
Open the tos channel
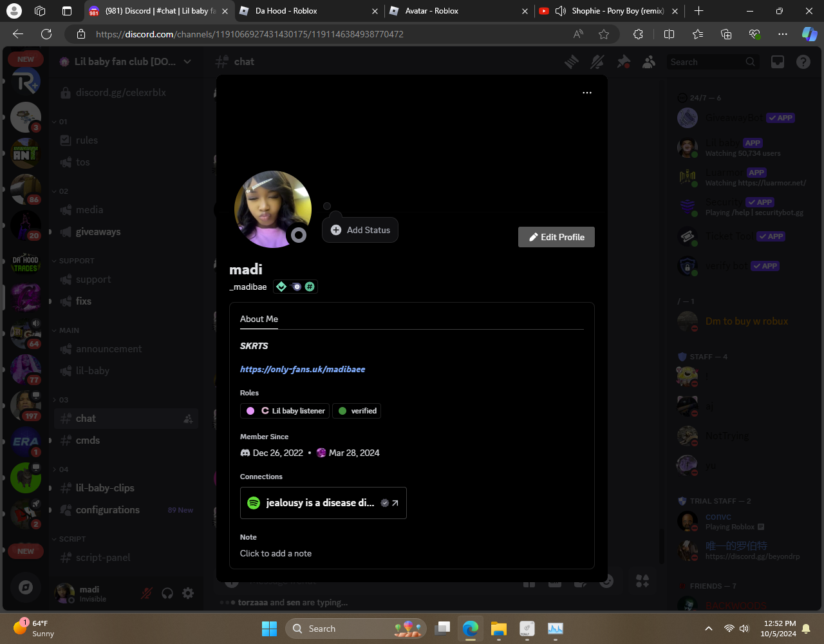(126, 162)
